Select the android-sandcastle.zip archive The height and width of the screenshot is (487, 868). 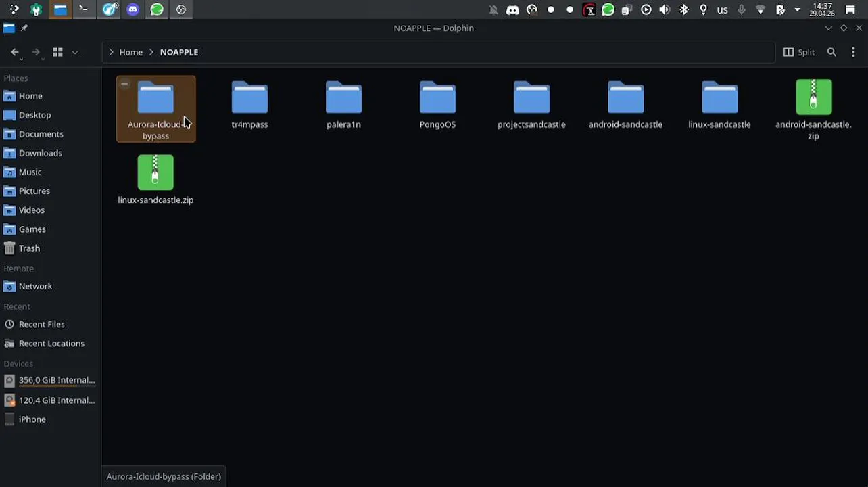click(x=813, y=110)
